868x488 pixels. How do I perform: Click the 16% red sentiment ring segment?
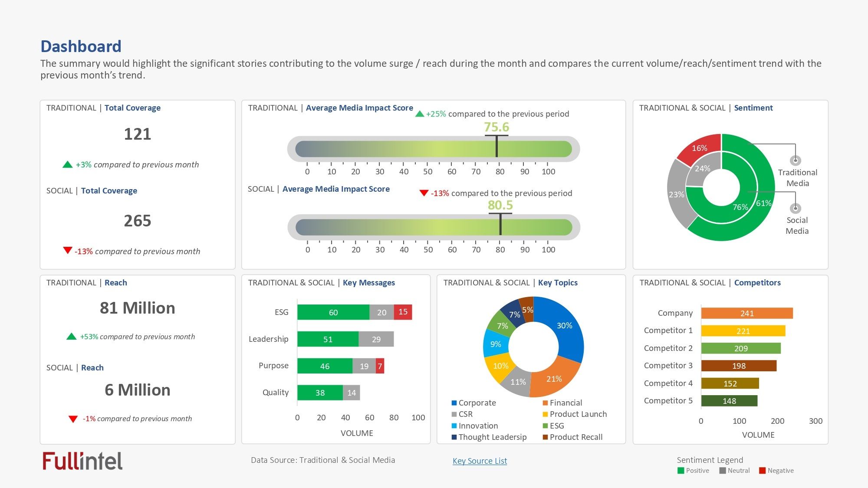click(699, 148)
